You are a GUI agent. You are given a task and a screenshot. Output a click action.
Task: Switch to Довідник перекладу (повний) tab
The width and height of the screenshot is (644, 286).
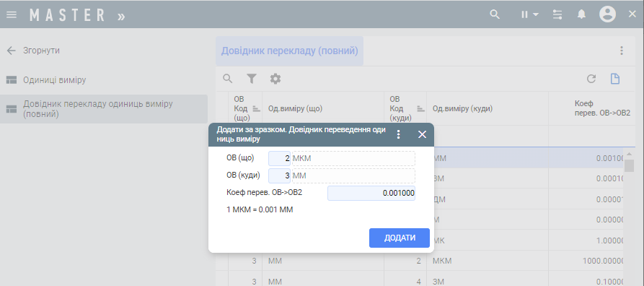290,51
